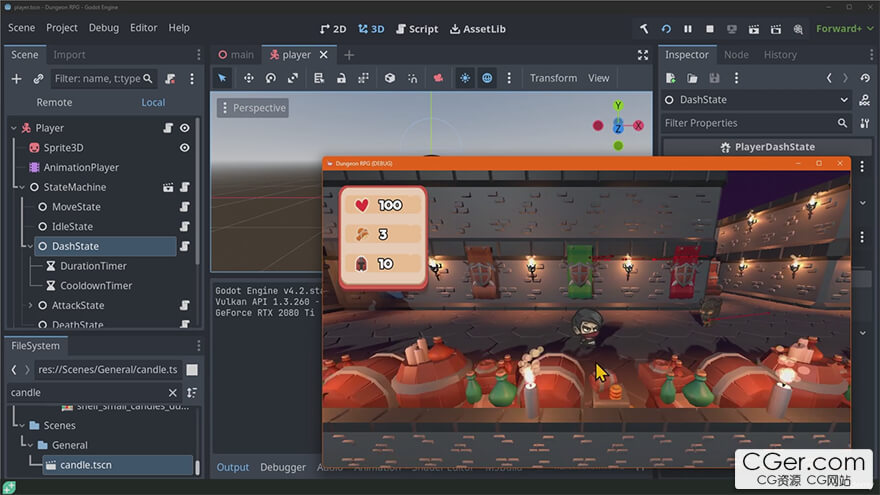Image resolution: width=880 pixels, height=495 pixels.
Task: Switch scene tree to Local
Action: [153, 102]
